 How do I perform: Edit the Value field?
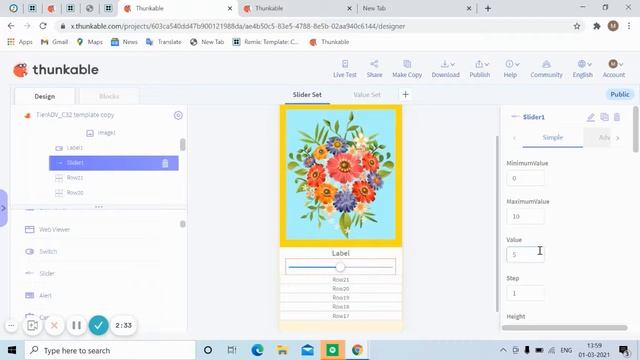click(525, 255)
